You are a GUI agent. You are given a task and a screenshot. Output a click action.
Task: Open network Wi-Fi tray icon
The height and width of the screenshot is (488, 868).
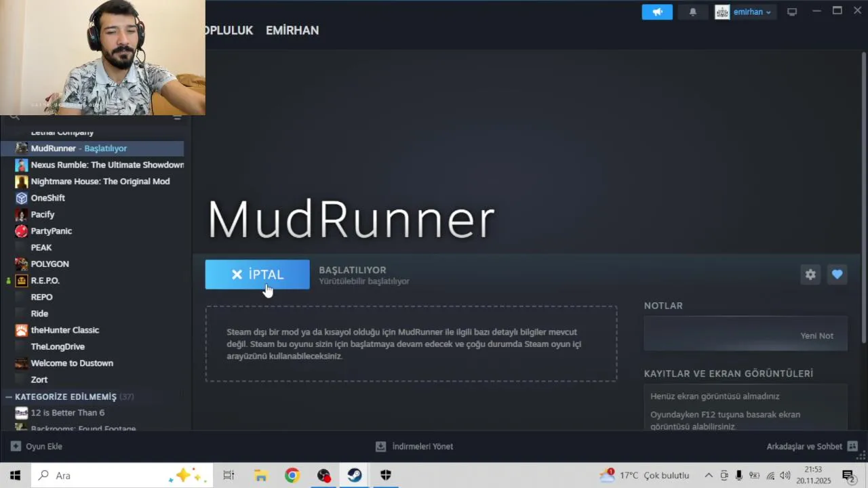(770, 475)
